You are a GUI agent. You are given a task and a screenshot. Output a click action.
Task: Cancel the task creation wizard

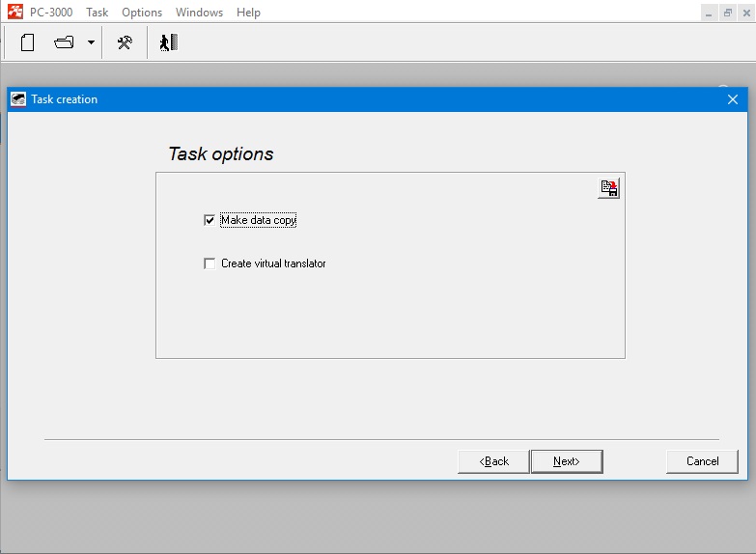702,461
